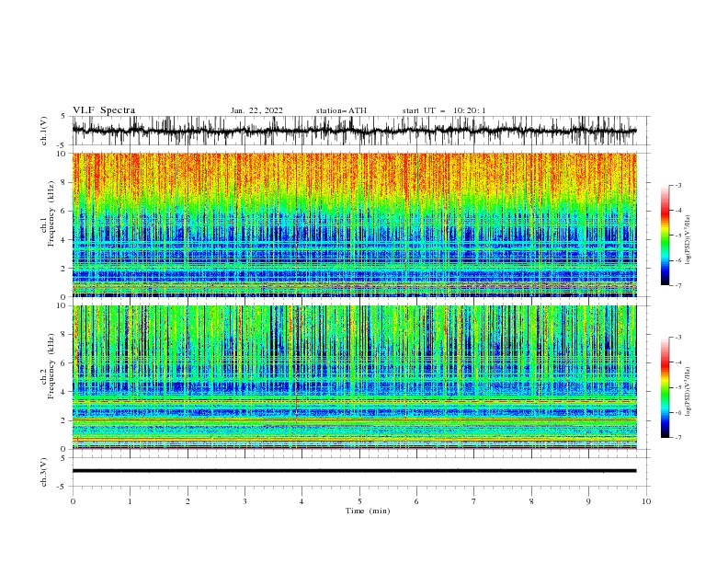Click the "ch.1(V)" waveform axis label

point(44,131)
